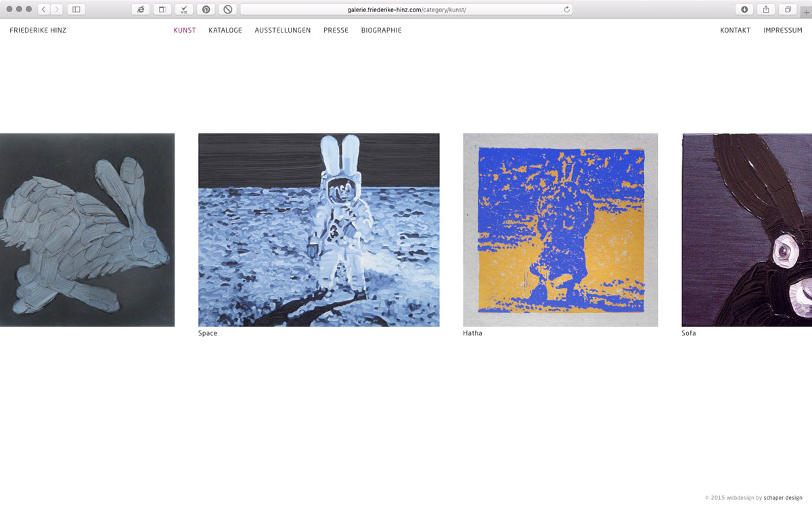Click the 'Hatha' caption
Viewport: 812px width, 508px height.
[472, 333]
